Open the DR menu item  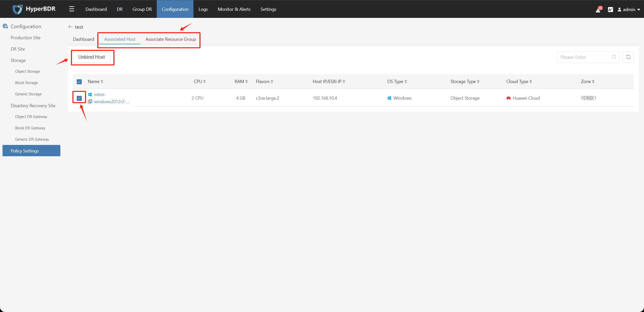pos(120,9)
